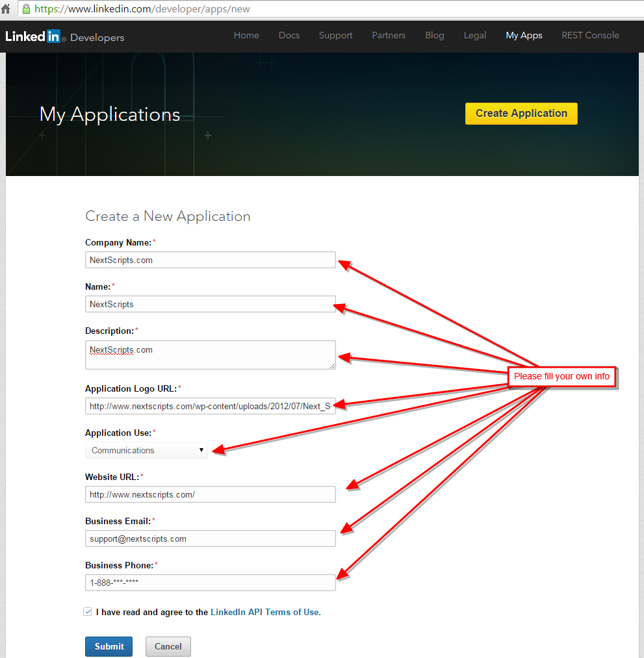
Task: Open the Home nav item
Action: pos(246,35)
